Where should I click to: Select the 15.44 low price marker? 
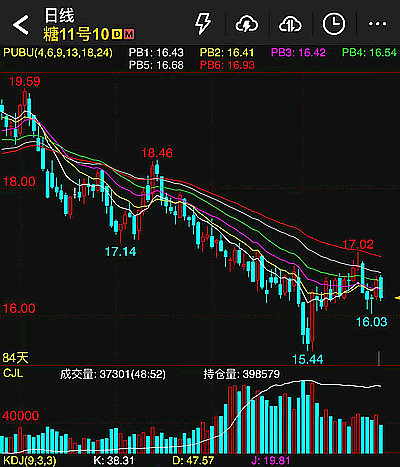[x=307, y=359]
